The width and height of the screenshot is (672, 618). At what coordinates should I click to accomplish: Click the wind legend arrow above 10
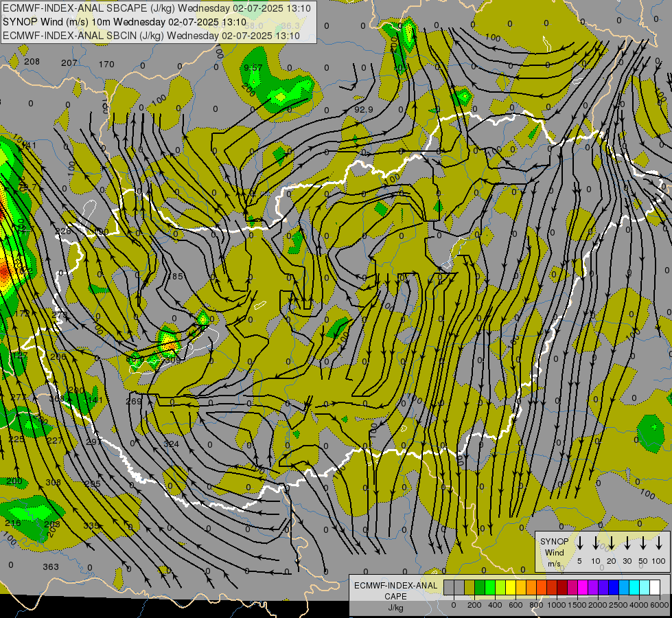[595, 543]
